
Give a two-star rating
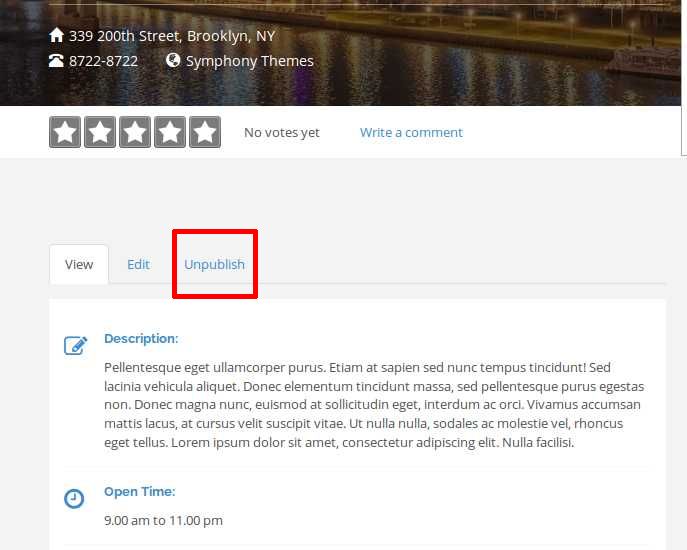point(100,132)
